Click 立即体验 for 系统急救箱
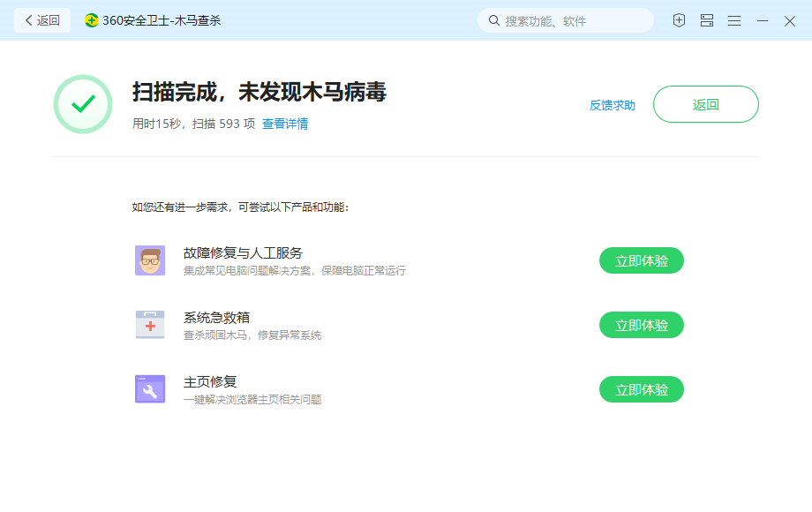Image resolution: width=812 pixels, height=512 pixels. click(642, 325)
